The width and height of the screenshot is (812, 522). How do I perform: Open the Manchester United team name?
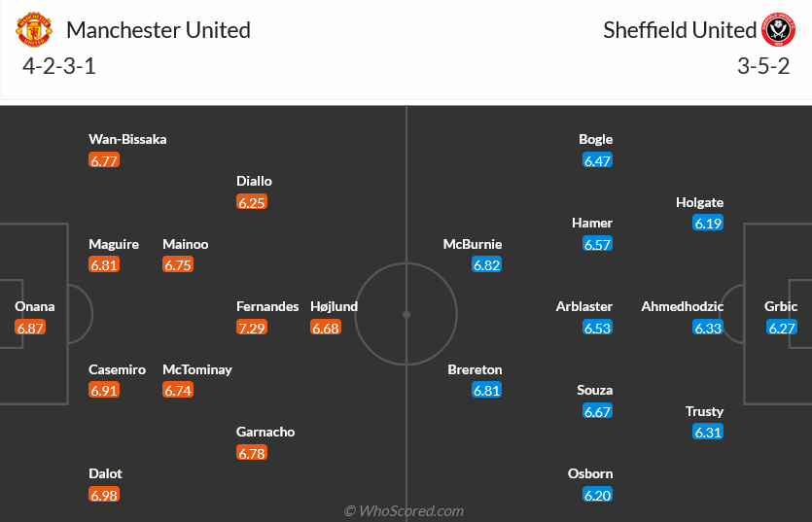click(159, 30)
